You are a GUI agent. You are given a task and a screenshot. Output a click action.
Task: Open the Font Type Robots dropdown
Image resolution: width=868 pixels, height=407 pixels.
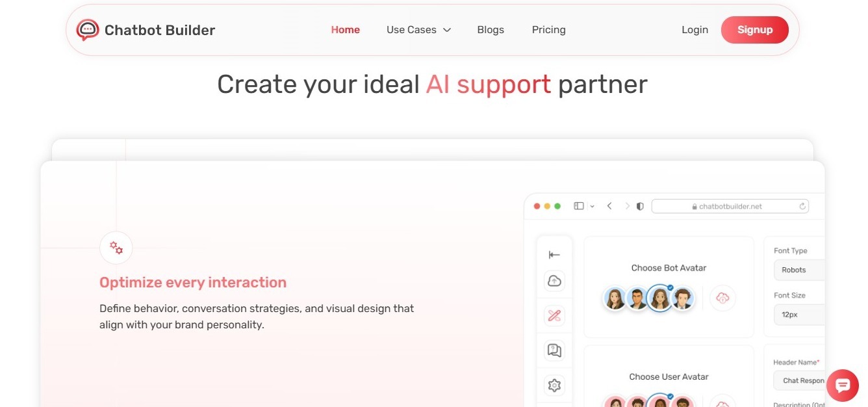(799, 270)
